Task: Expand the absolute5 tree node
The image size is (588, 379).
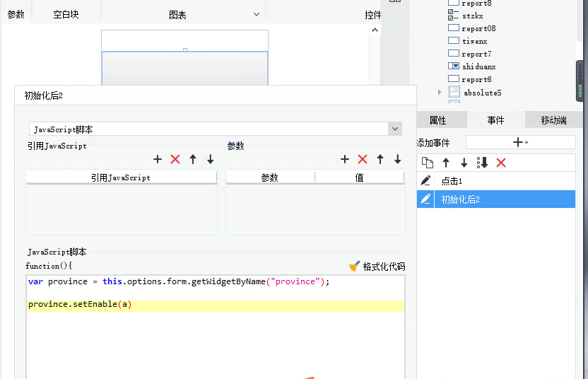Action: coord(440,92)
